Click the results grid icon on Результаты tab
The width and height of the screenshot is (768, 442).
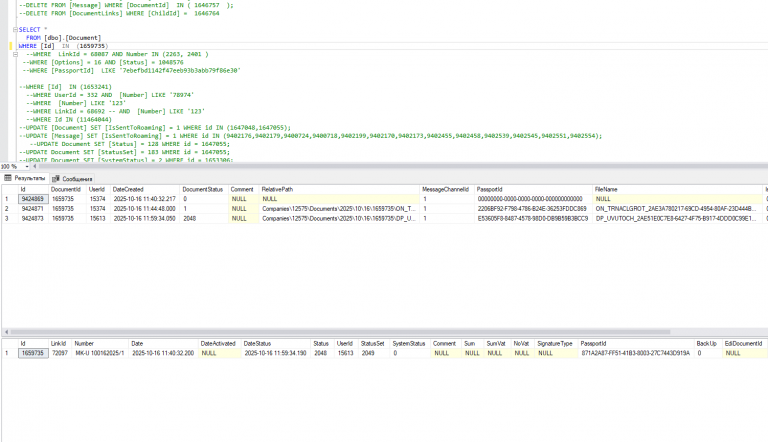tap(9, 178)
